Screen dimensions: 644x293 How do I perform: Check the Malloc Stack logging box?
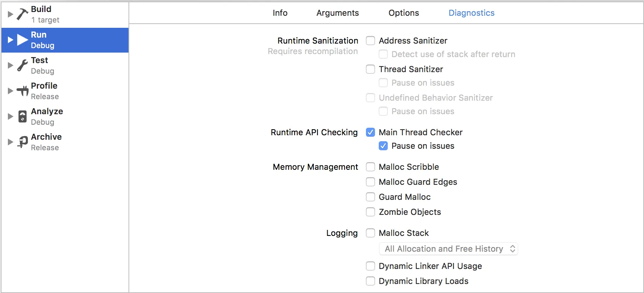(370, 233)
